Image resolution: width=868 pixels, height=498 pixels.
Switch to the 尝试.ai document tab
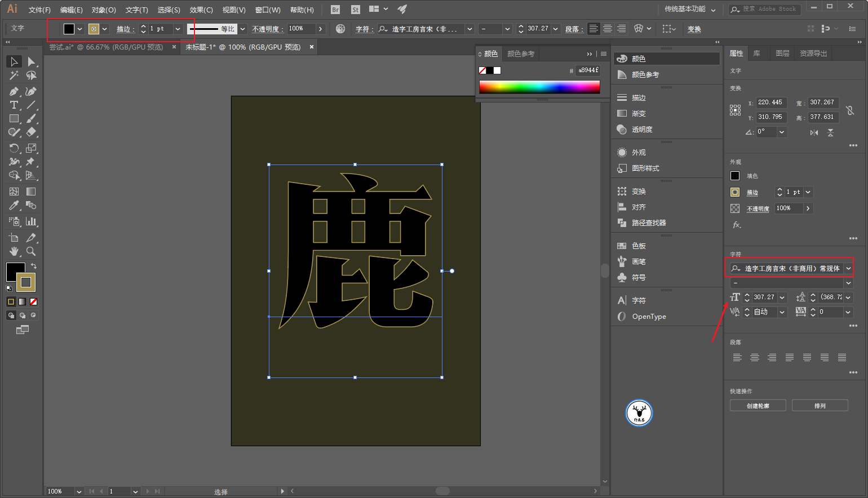[106, 47]
